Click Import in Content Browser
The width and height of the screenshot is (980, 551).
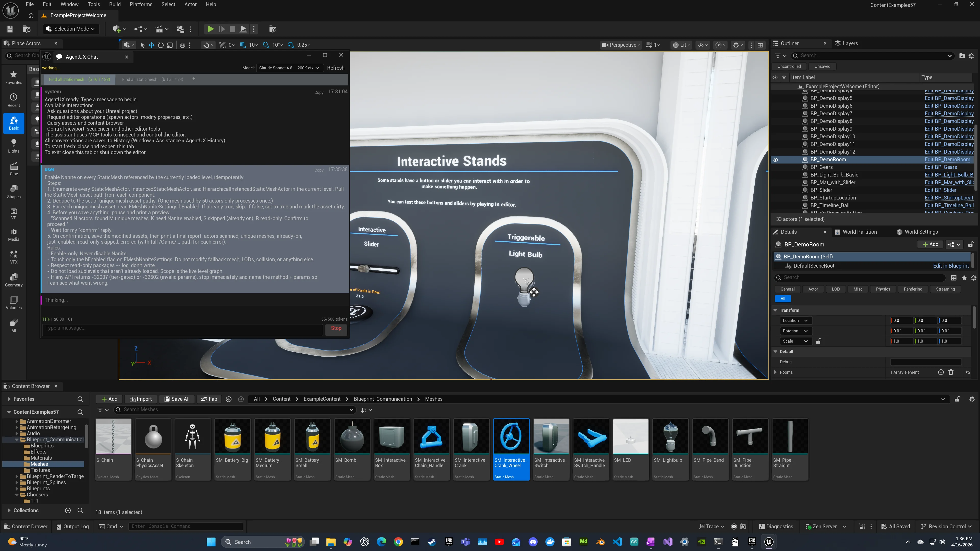141,399
